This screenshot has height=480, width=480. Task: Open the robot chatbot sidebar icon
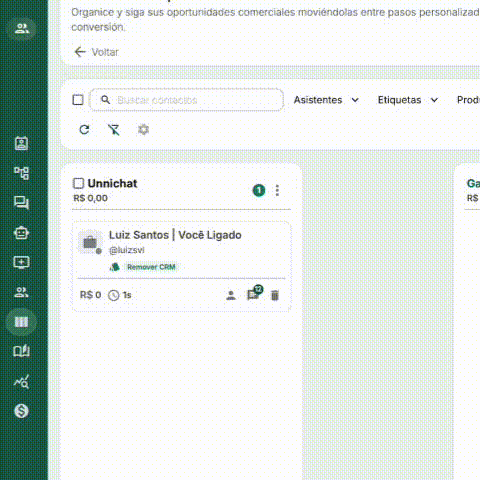coord(21,233)
